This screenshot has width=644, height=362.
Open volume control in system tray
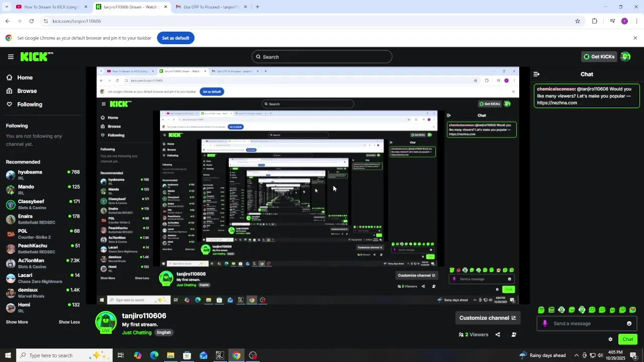point(600,355)
